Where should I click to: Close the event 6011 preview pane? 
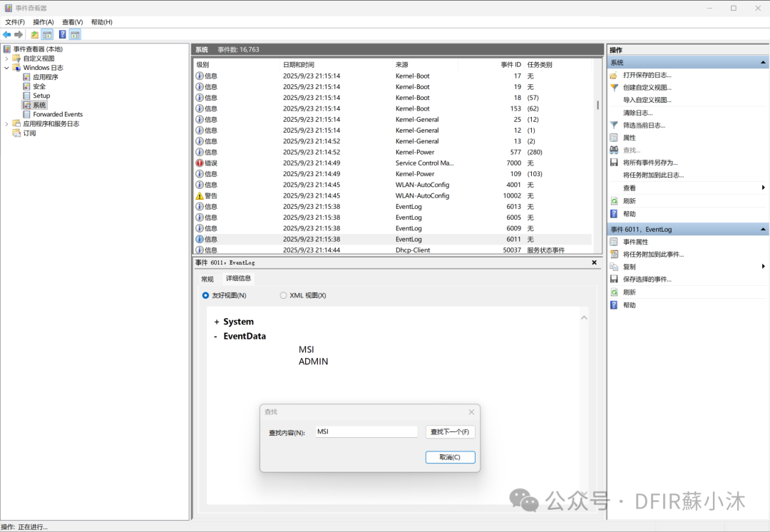tap(594, 263)
